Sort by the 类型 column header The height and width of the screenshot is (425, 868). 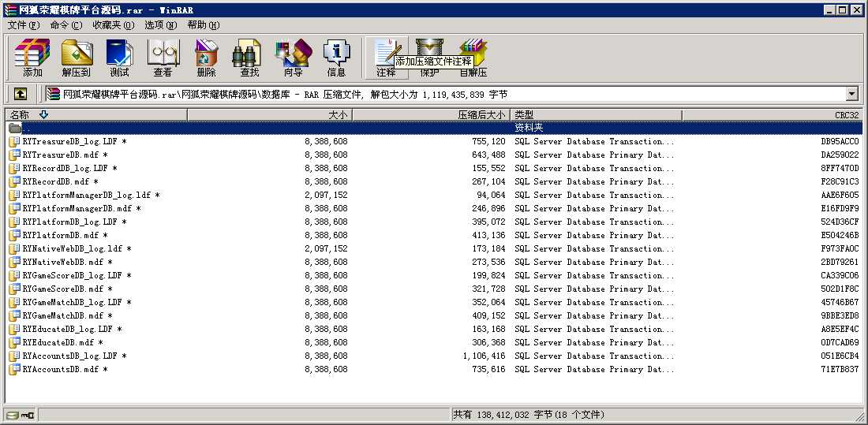[x=596, y=114]
